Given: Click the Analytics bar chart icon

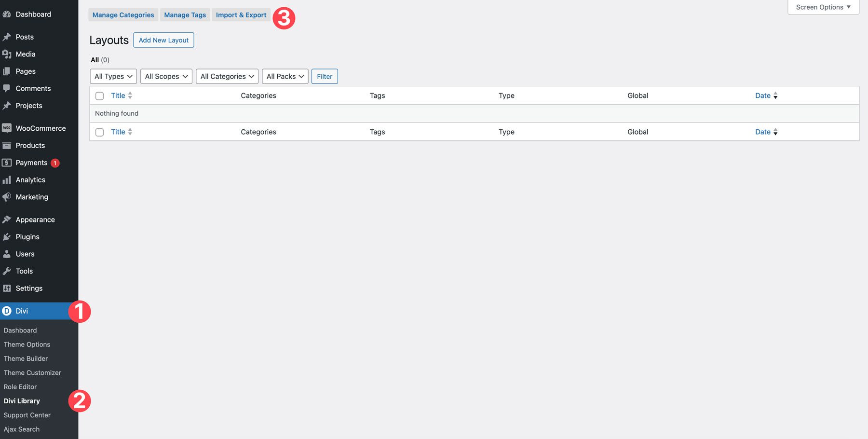Looking at the screenshot, I should [x=7, y=180].
